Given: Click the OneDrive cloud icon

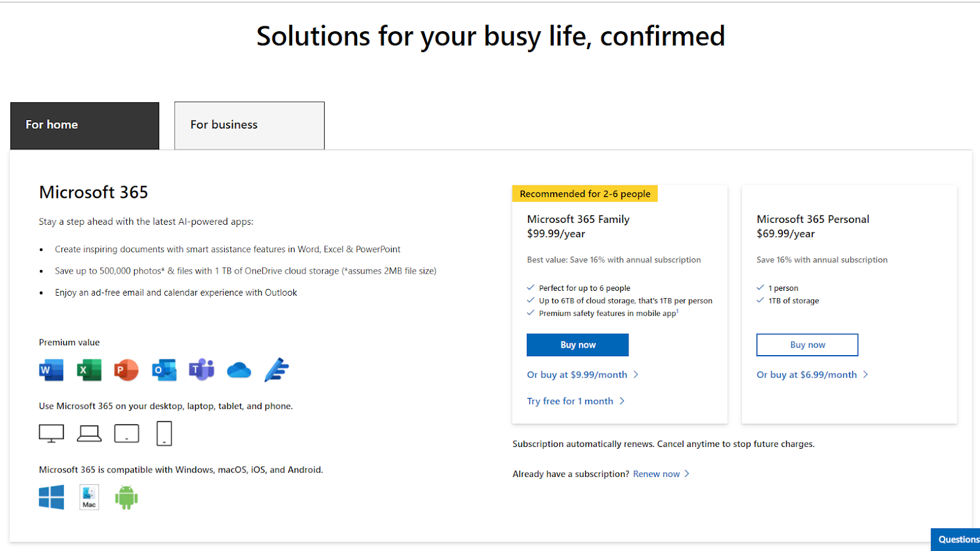Looking at the screenshot, I should [239, 370].
